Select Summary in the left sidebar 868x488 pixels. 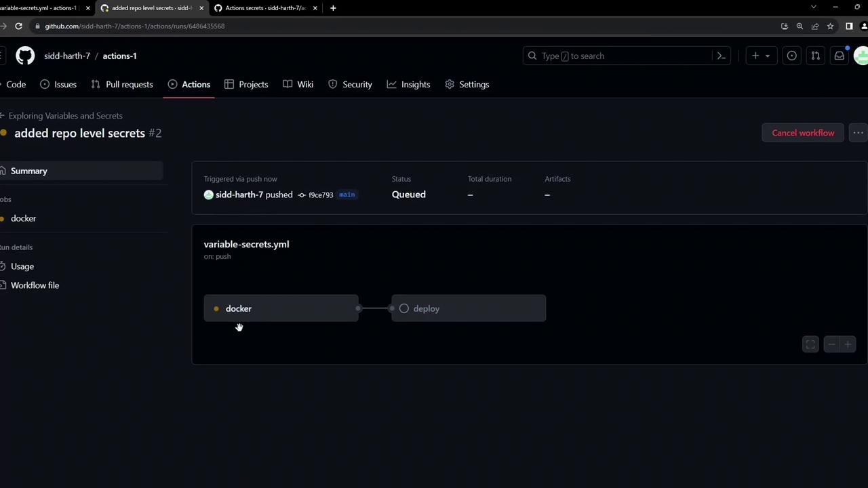[x=81, y=171]
